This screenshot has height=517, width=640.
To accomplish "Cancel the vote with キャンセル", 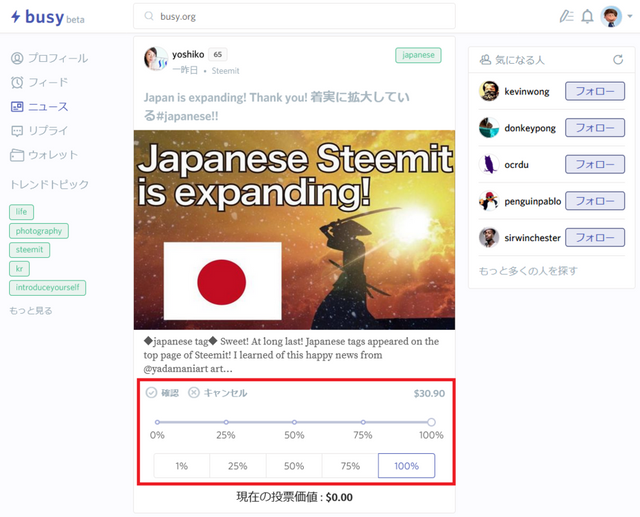I will (218, 393).
